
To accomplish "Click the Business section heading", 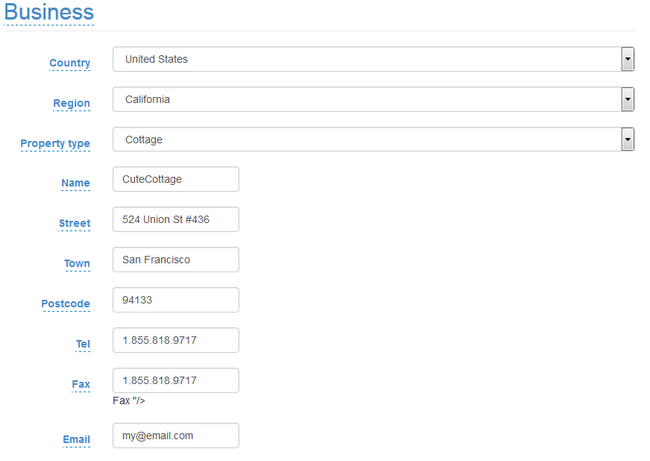I will 48,13.
